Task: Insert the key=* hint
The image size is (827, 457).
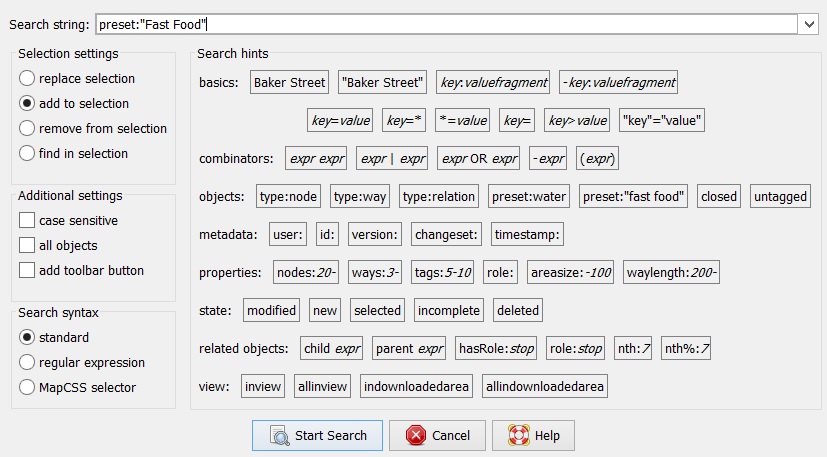Action: click(404, 120)
